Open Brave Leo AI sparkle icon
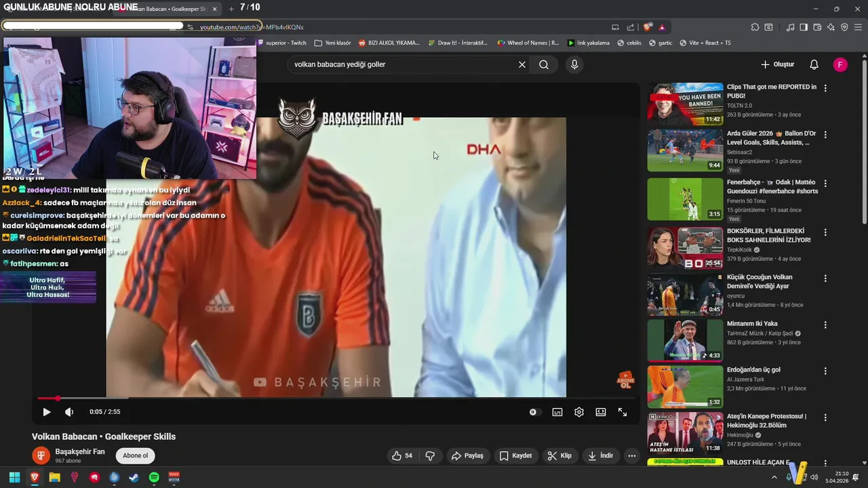 [x=831, y=27]
